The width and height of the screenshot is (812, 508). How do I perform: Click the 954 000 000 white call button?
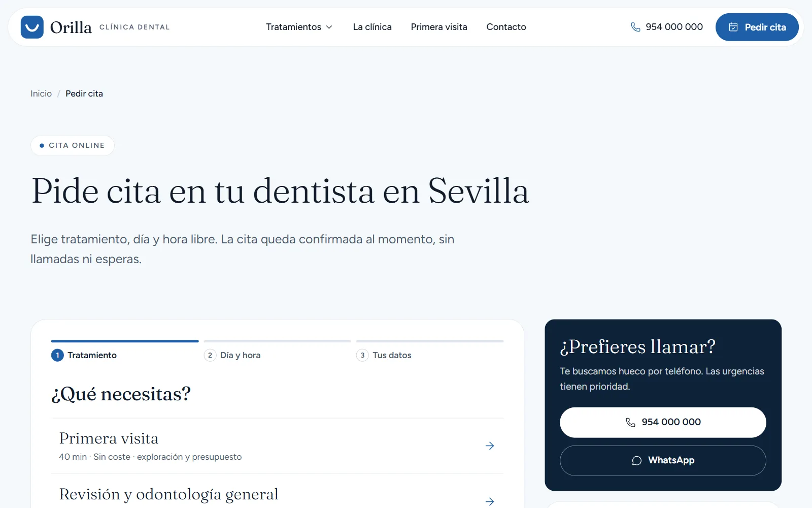click(x=663, y=422)
